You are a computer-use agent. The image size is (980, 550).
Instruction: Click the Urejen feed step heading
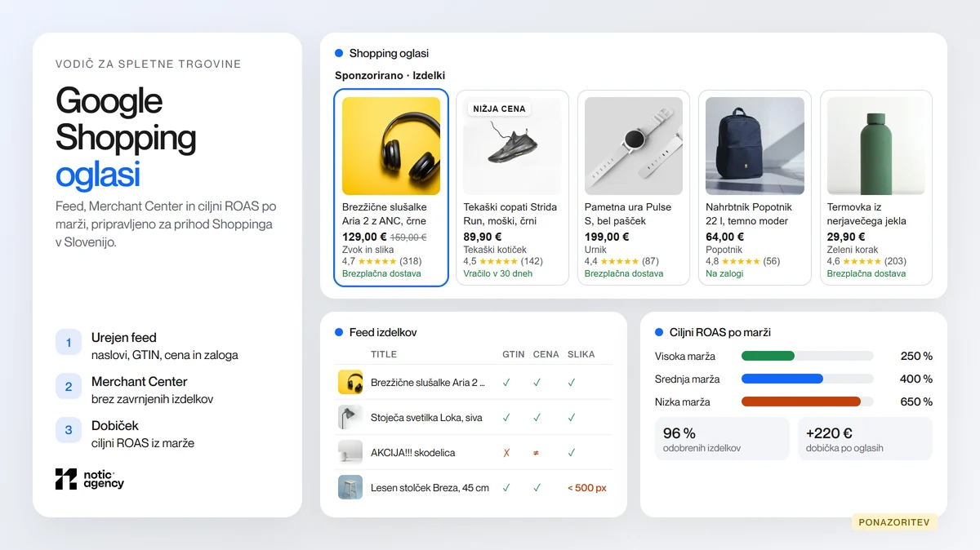click(124, 337)
